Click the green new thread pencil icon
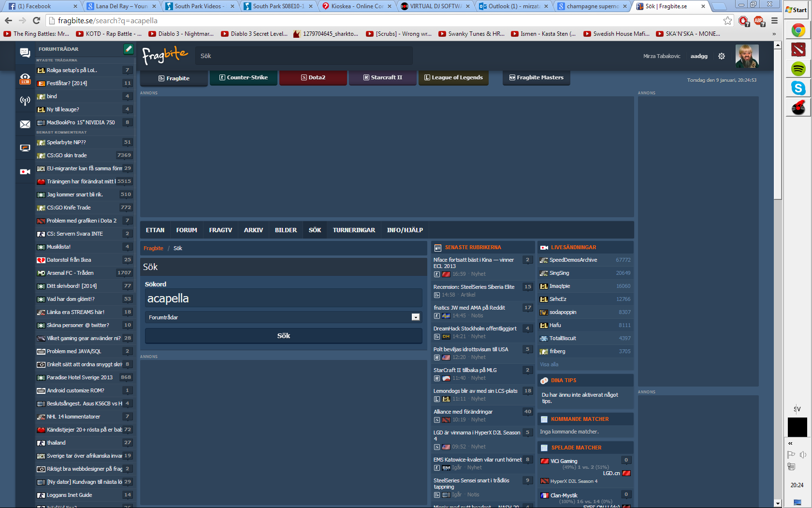 [128, 49]
